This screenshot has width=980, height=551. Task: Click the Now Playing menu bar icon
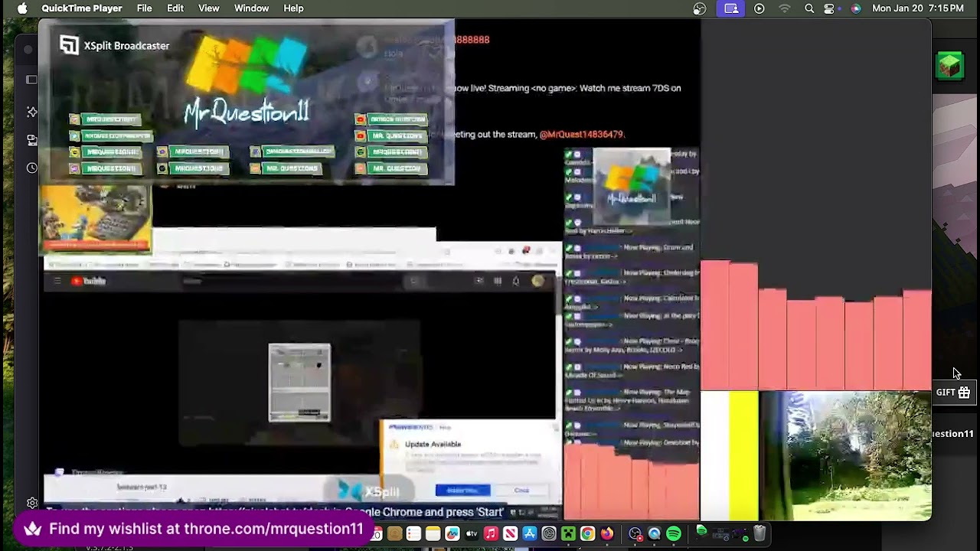(x=759, y=8)
